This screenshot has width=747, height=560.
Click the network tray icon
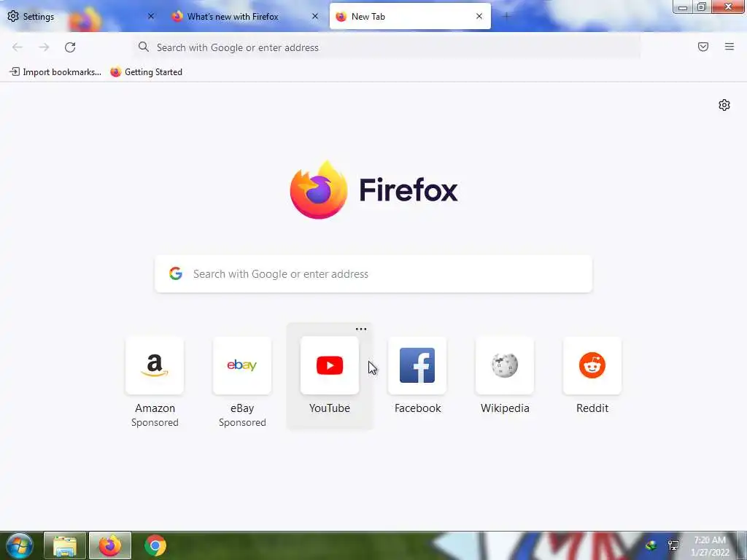click(x=673, y=545)
